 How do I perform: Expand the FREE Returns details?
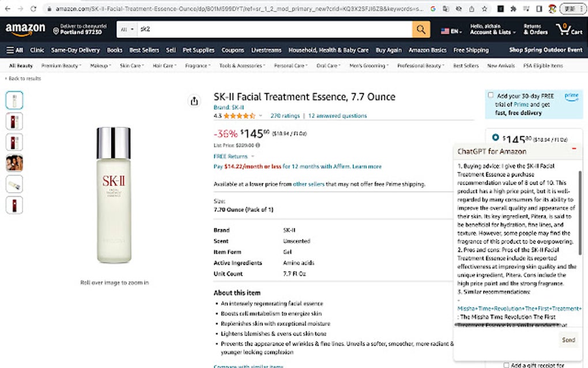coord(233,156)
